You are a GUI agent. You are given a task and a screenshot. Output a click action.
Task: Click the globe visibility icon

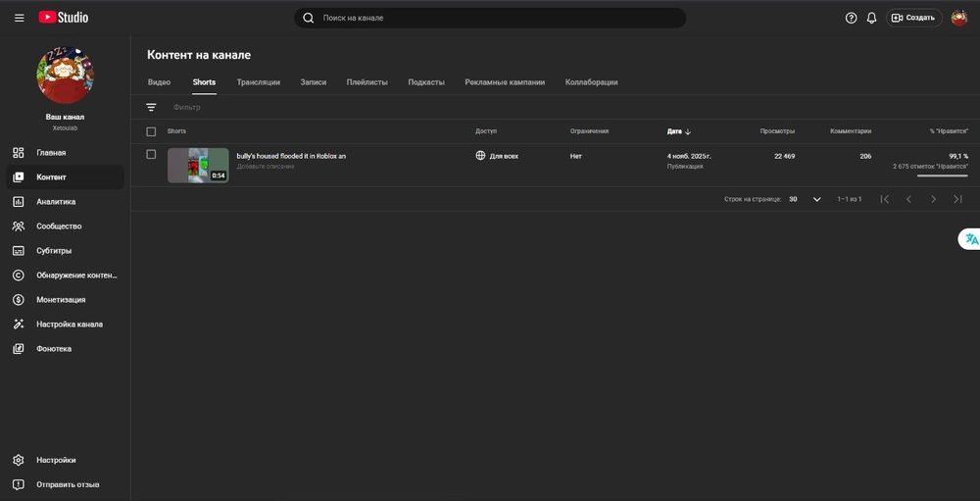coord(480,155)
